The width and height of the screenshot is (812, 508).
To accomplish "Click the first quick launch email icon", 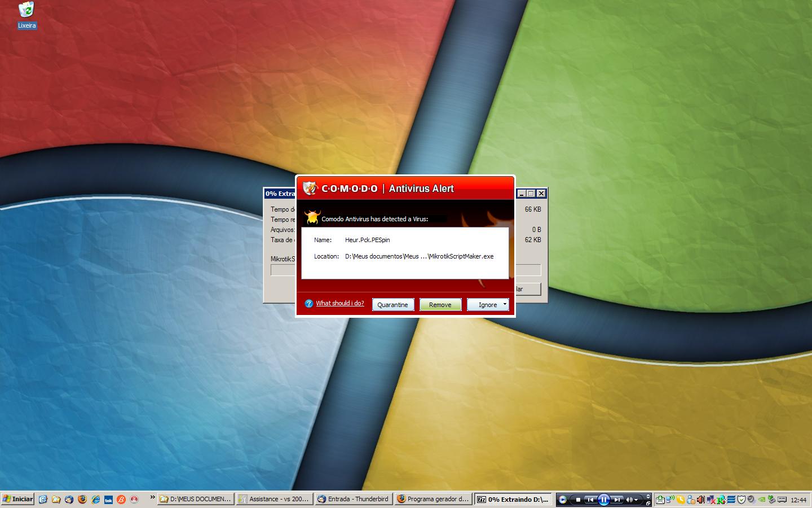I will coord(43,500).
